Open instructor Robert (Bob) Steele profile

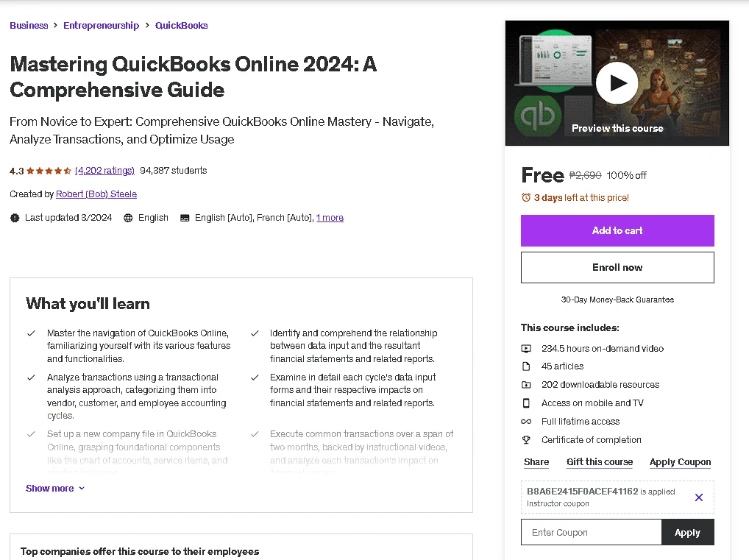(x=96, y=194)
